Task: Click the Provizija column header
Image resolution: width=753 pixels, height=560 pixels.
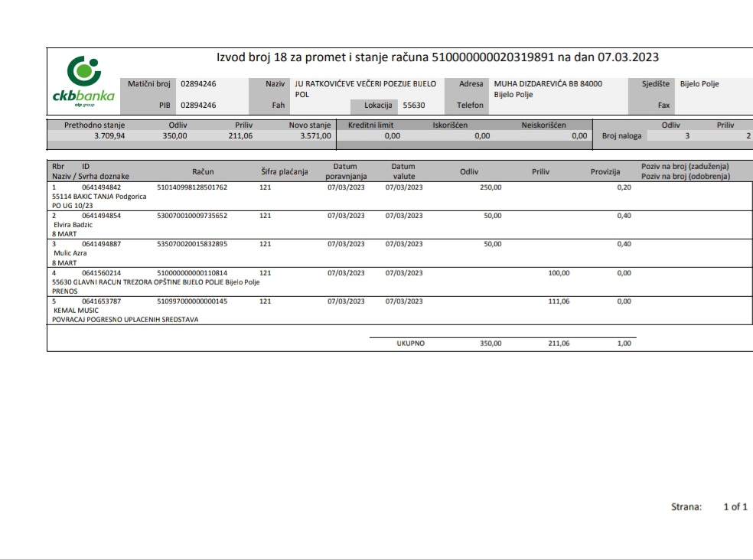Action: pos(605,172)
